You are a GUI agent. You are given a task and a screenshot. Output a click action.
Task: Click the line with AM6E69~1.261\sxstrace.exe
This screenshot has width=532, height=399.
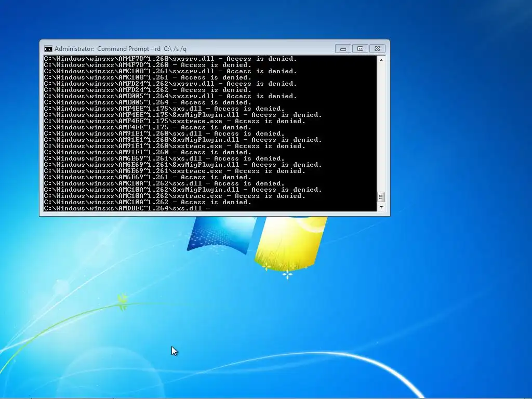click(x=175, y=171)
